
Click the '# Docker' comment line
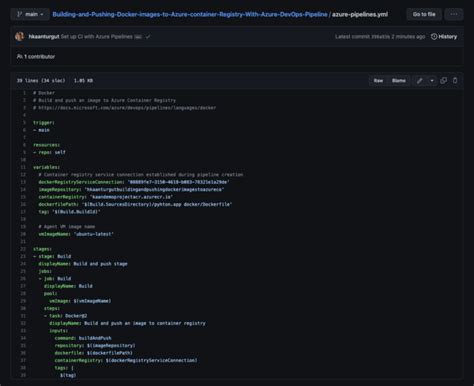(44, 93)
